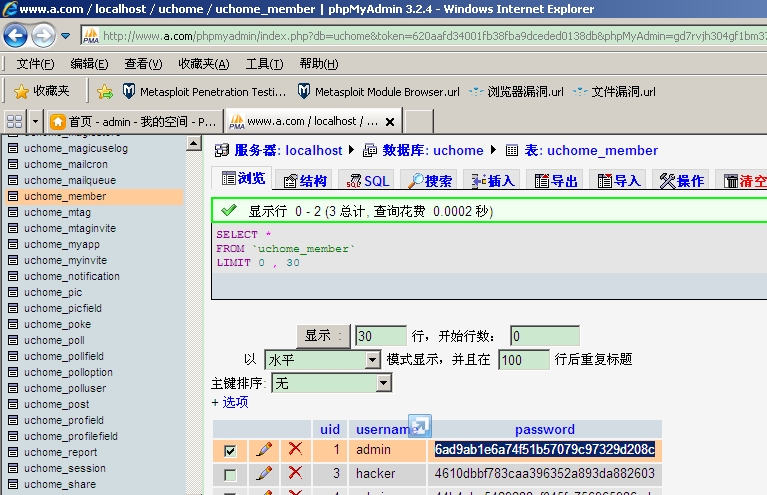
Task: Click sidebar scrollbar up arrow
Action: point(194,143)
